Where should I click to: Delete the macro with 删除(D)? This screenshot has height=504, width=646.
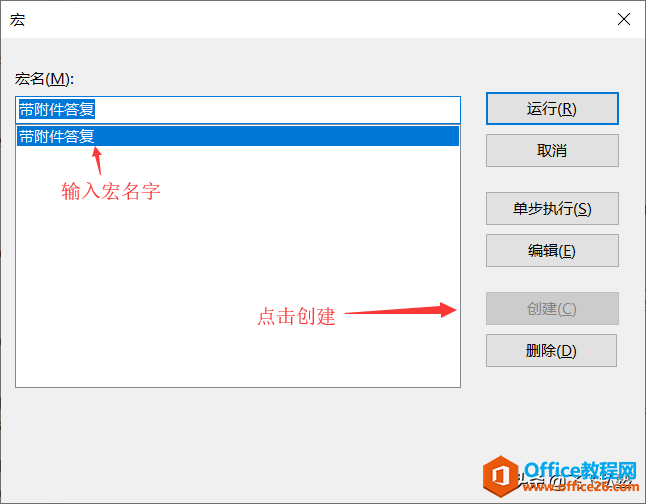(551, 351)
